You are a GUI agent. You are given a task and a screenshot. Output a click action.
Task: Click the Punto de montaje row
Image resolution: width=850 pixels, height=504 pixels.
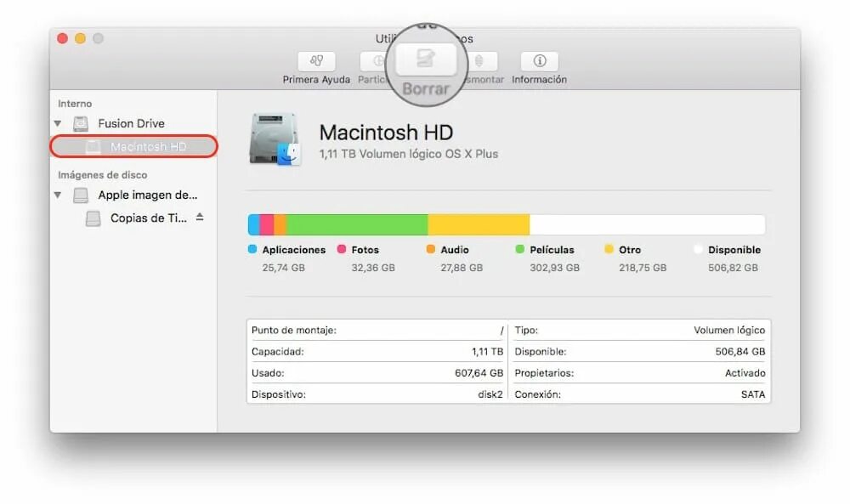click(377, 330)
